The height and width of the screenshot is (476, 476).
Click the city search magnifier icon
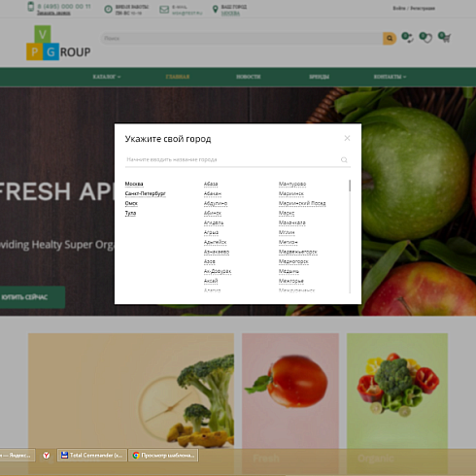344,159
